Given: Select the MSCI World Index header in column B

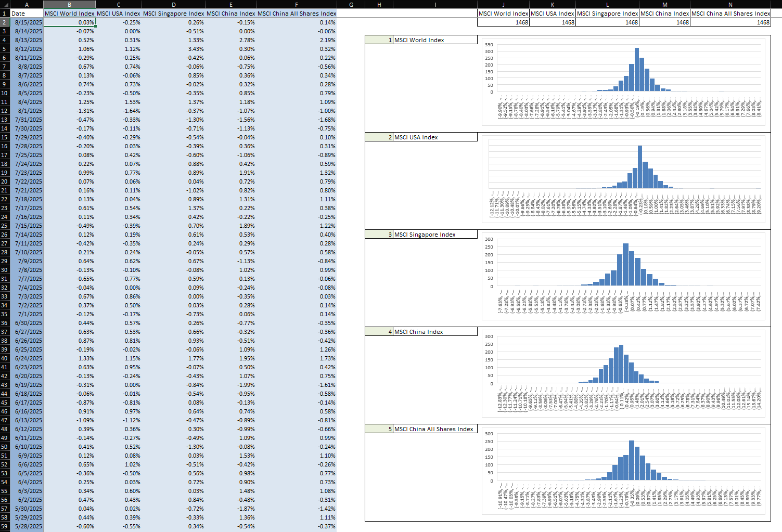Looking at the screenshot, I should (70, 14).
